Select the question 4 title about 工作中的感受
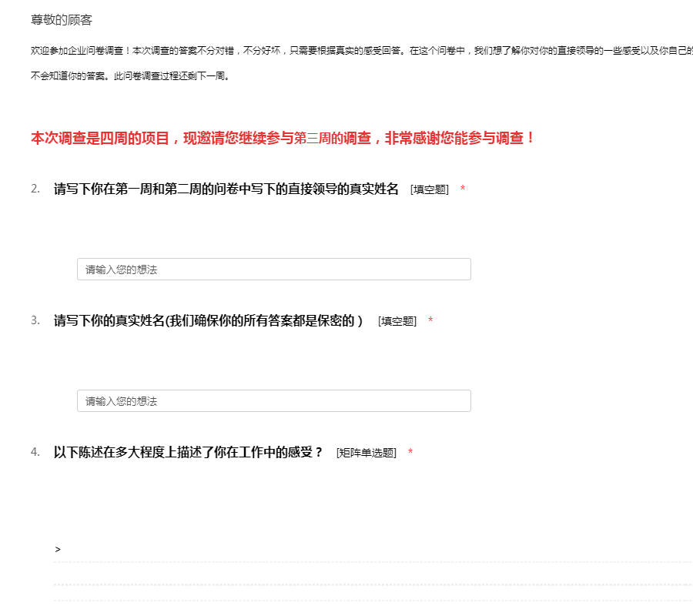 (189, 452)
